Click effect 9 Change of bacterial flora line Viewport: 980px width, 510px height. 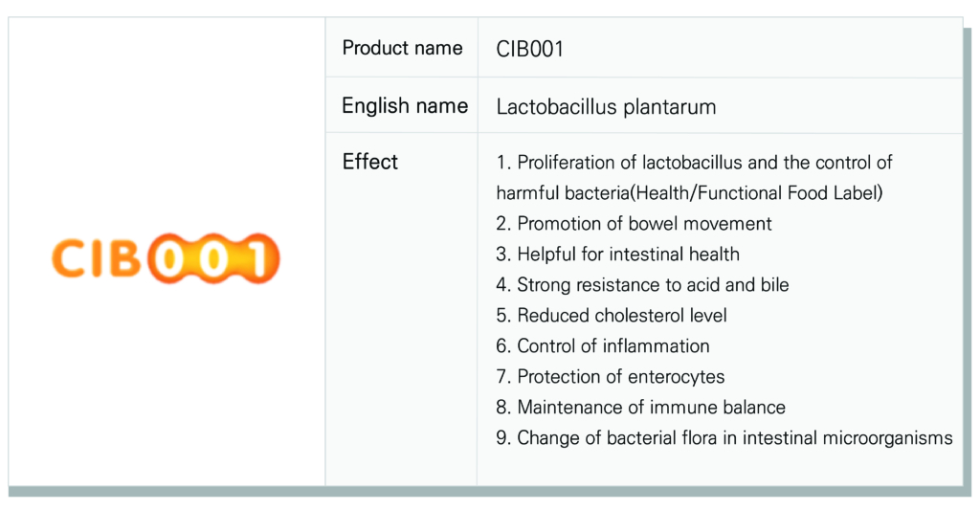[x=724, y=438]
